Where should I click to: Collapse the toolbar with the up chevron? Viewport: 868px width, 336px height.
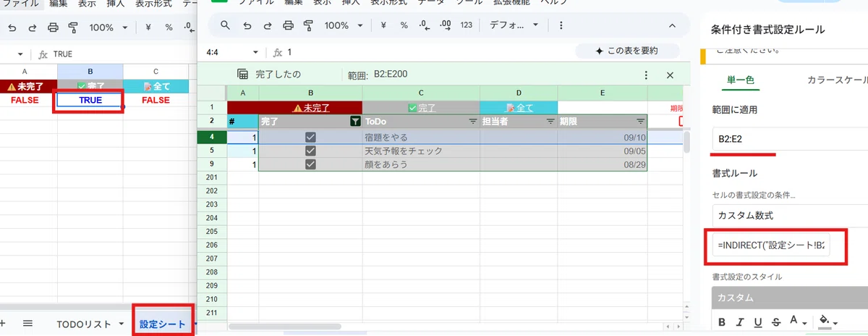(672, 26)
